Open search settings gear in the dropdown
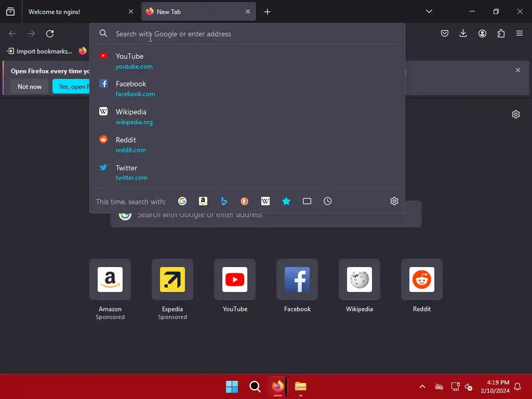Viewport: 532px width, 399px height. click(x=394, y=201)
